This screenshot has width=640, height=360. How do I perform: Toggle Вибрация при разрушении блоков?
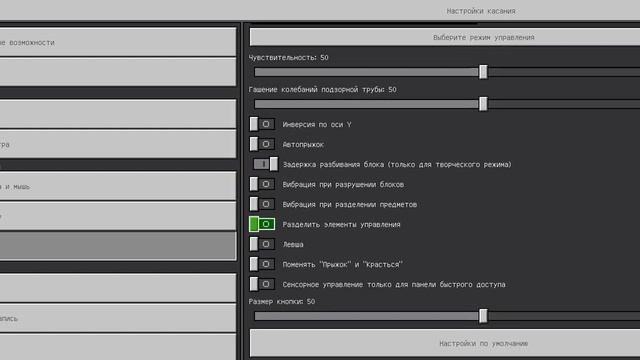tap(262, 184)
